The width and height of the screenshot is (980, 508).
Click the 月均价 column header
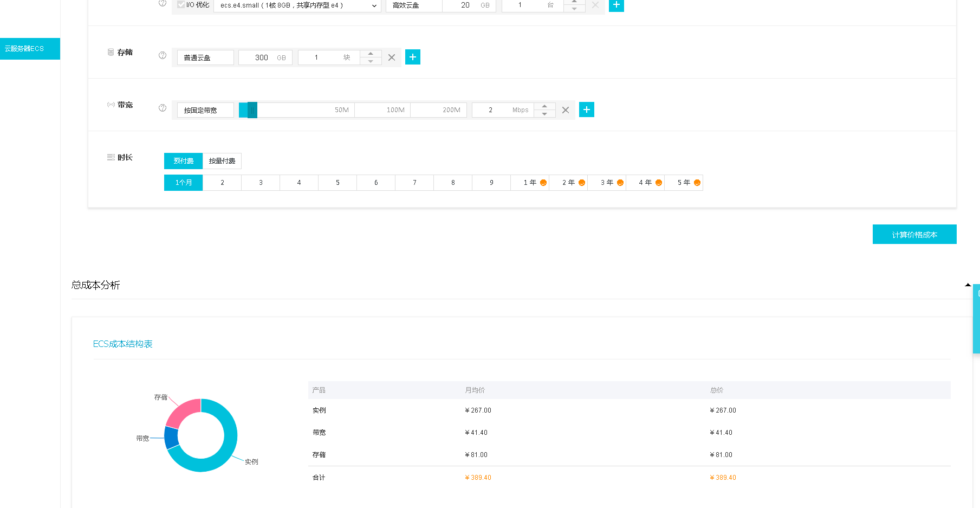475,390
